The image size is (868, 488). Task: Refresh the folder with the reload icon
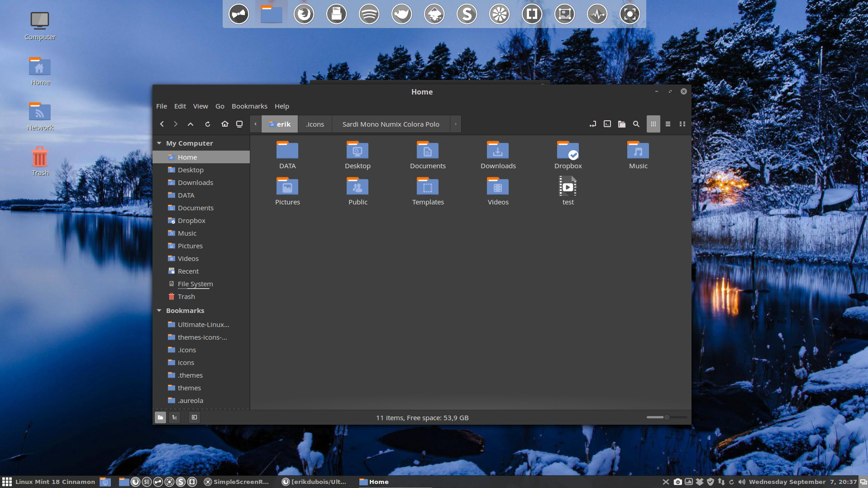207,123
